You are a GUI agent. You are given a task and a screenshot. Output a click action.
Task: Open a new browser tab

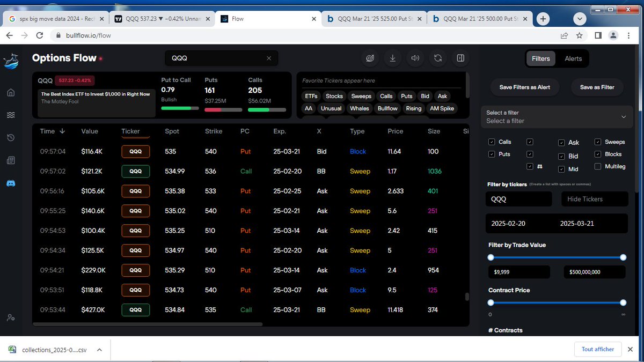click(x=543, y=19)
